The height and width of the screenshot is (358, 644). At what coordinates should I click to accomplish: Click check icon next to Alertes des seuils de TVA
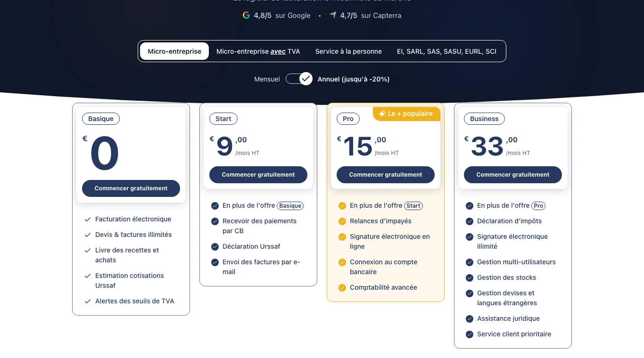pos(88,301)
